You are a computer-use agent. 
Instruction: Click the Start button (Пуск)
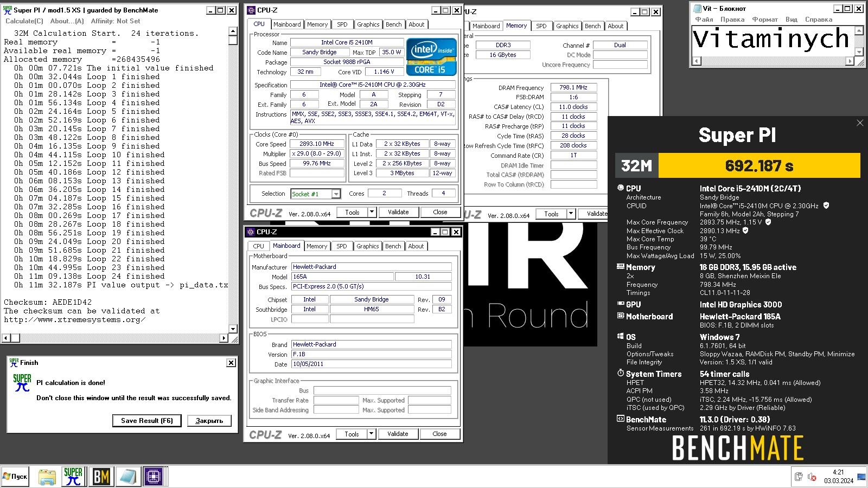click(x=15, y=477)
